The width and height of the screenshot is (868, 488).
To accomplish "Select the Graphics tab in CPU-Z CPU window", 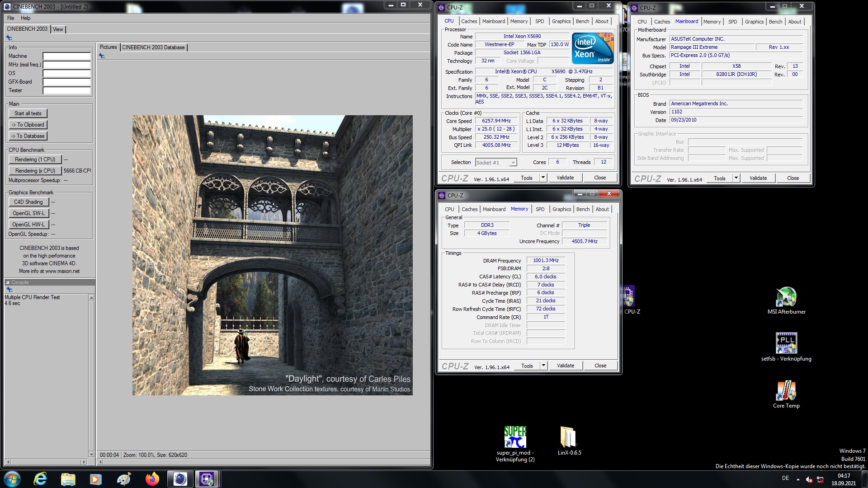I will pos(561,21).
